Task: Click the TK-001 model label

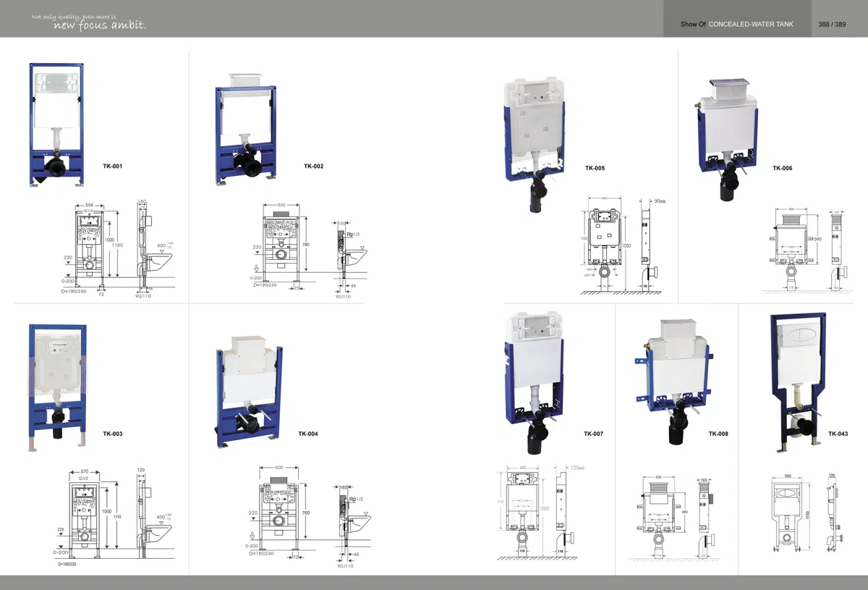Action: tap(112, 167)
